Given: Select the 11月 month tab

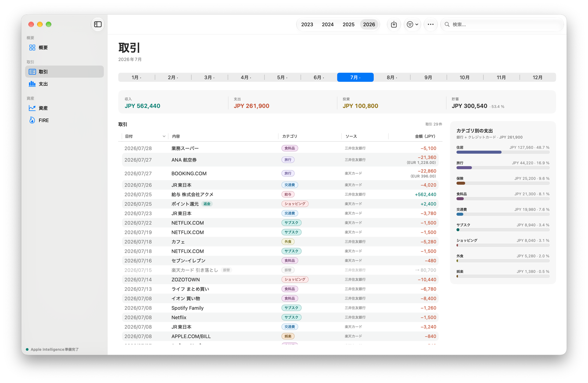Looking at the screenshot, I should coord(501,77).
